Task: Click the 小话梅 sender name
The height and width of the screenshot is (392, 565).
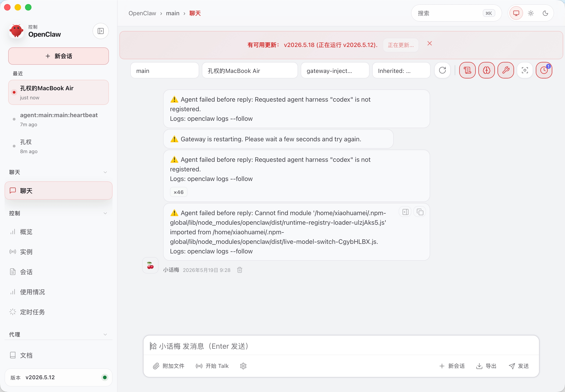Action: pyautogui.click(x=171, y=270)
